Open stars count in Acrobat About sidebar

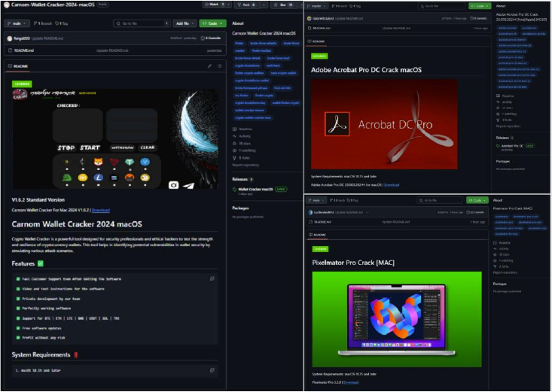(x=505, y=108)
